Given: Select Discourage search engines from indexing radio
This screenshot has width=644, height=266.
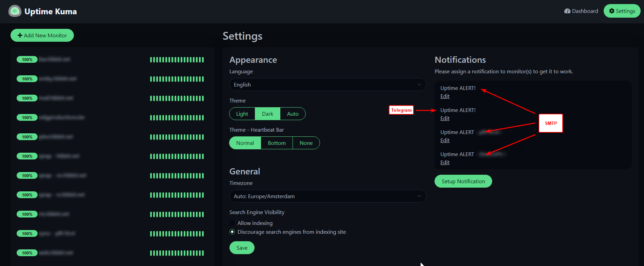Looking at the screenshot, I should [232, 232].
